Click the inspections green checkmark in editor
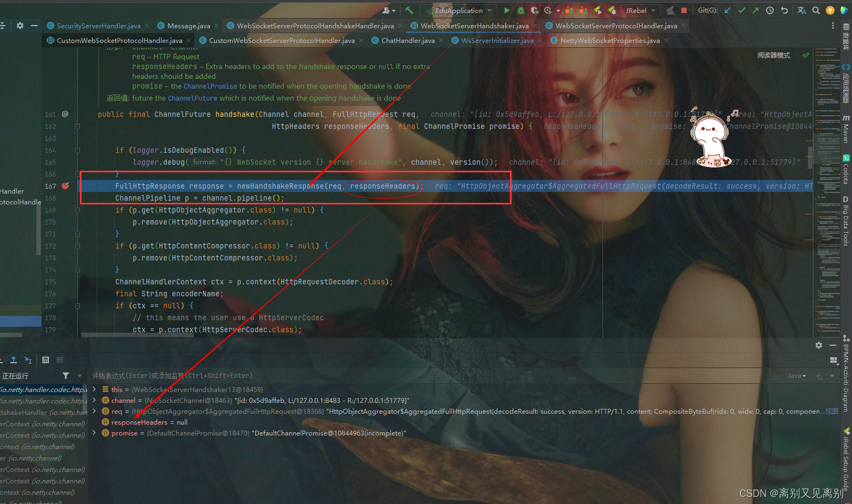Screen dimensions: 852x504 pos(806,55)
